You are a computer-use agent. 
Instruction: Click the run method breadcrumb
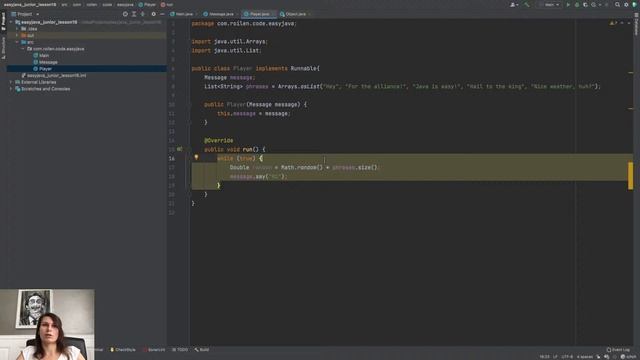click(x=167, y=4)
